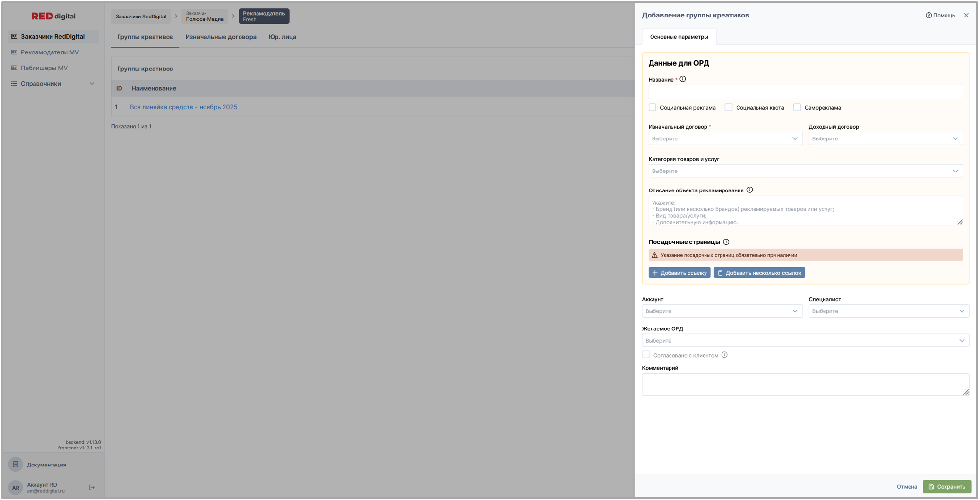The height and width of the screenshot is (500, 980).
Task: Open Помощь help icon in panel header
Action: point(928,15)
